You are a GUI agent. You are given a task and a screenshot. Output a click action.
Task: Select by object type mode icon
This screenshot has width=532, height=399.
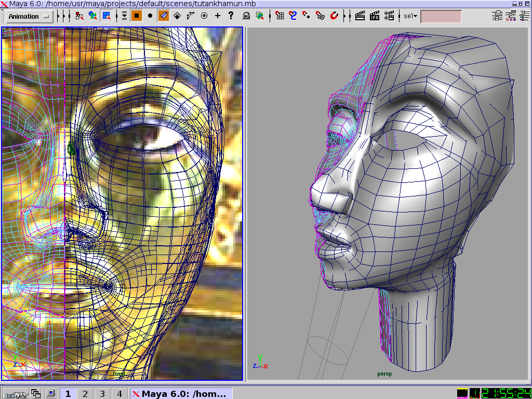coord(92,16)
